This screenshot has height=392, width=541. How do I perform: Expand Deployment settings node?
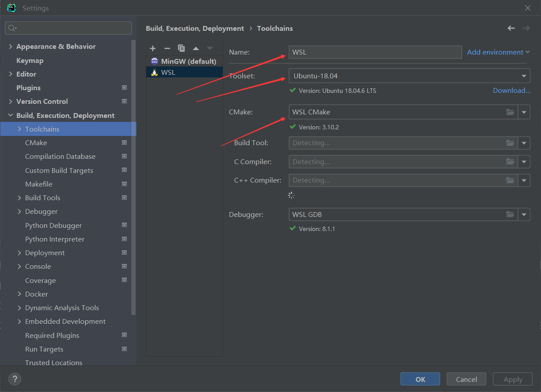[x=19, y=253]
